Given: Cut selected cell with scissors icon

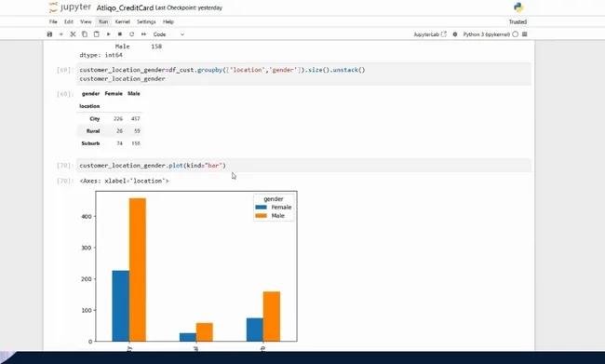Looking at the screenshot, I should [x=73, y=34].
